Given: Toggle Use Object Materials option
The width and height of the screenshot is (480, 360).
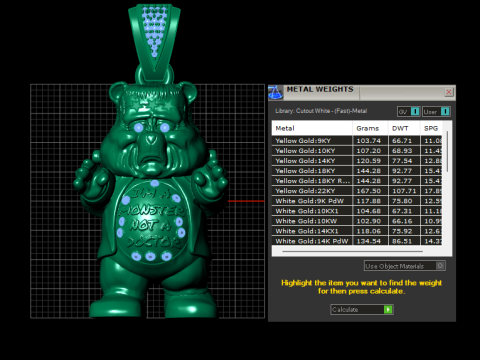Looking at the screenshot, I should pyautogui.click(x=405, y=266).
